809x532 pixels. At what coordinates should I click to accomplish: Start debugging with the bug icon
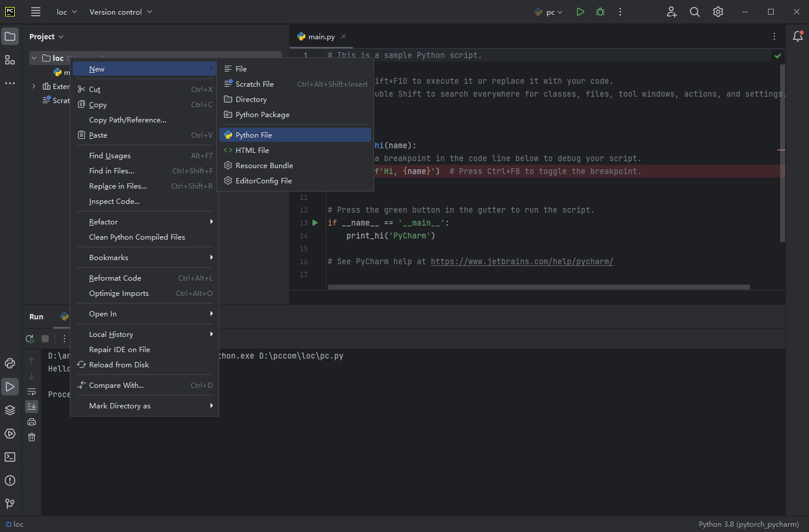pyautogui.click(x=600, y=12)
